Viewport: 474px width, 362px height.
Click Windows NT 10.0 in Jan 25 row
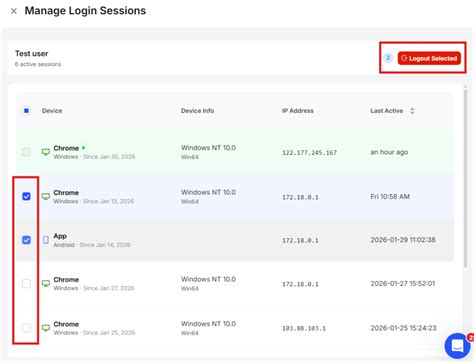[208, 324]
